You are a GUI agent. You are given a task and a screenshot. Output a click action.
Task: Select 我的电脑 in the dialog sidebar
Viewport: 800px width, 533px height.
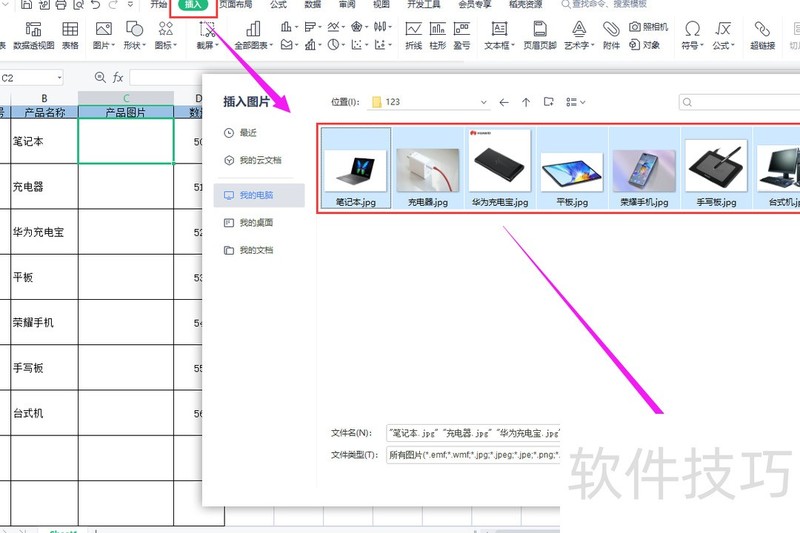(x=258, y=195)
